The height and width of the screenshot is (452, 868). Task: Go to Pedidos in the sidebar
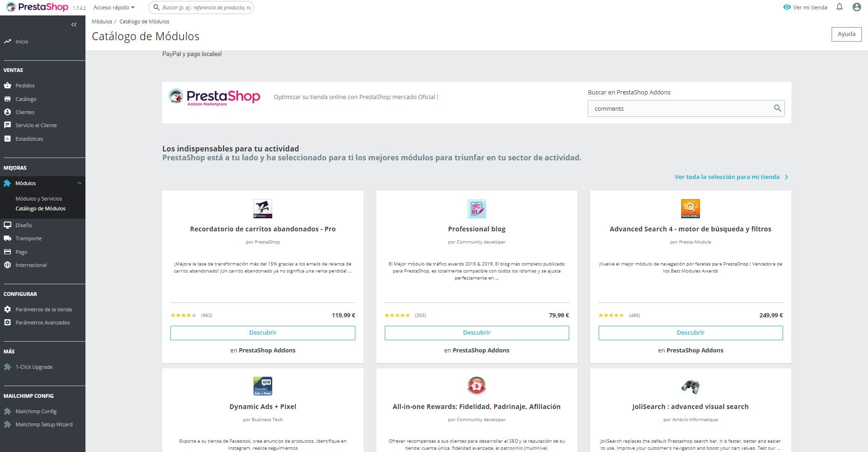[x=25, y=86]
